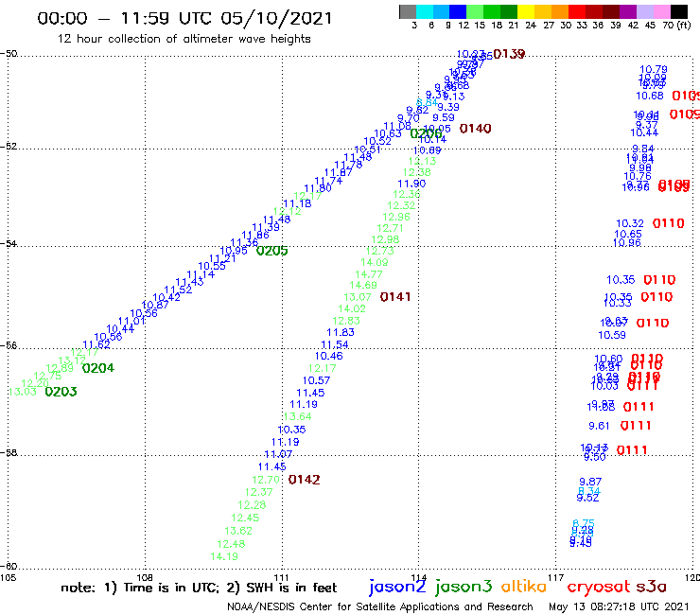Screen dimensions: 700x615
Task: Click the wave height value 12.96
Action: [x=396, y=217]
